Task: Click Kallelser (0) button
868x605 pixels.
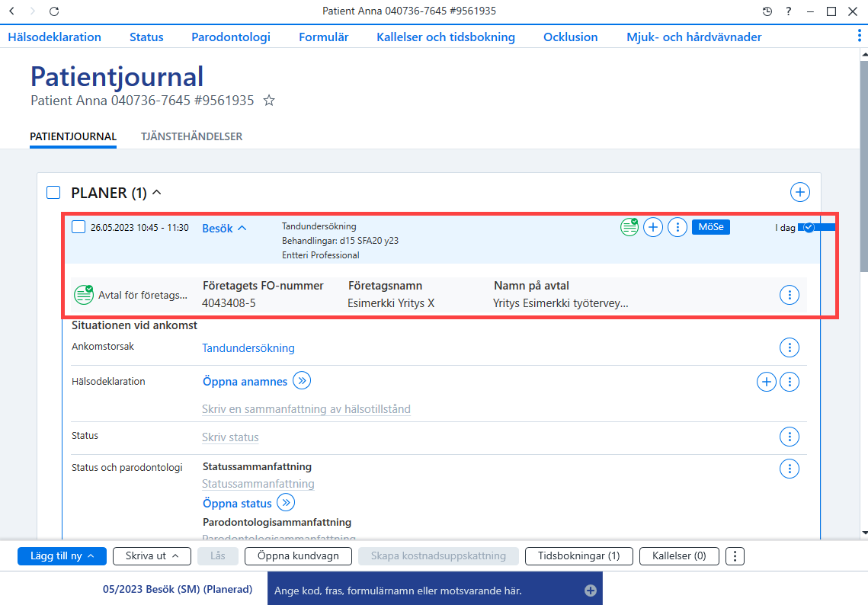Action: coord(679,555)
